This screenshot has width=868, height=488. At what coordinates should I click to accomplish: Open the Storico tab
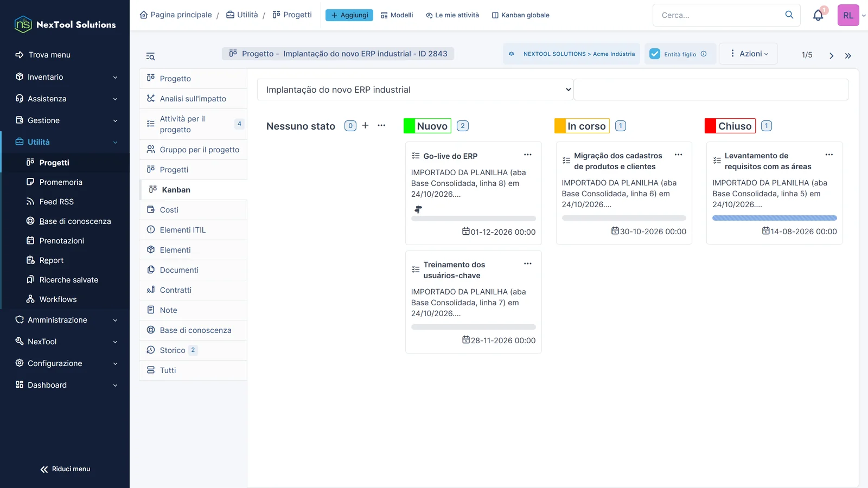pos(193,350)
